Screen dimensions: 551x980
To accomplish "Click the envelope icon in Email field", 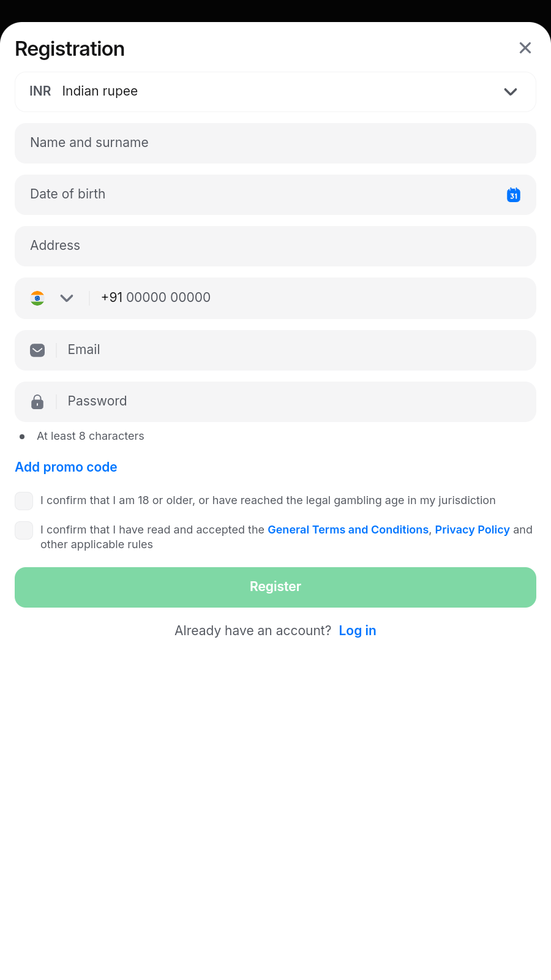I will (x=37, y=350).
